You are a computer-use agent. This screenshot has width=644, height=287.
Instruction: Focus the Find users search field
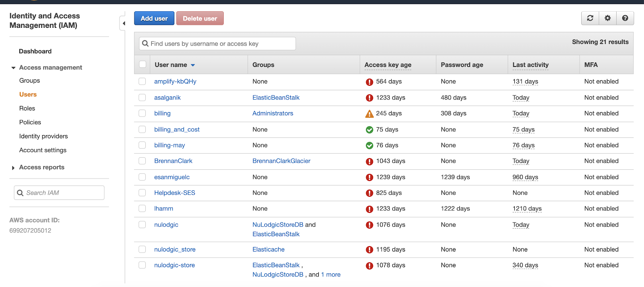[x=217, y=44]
